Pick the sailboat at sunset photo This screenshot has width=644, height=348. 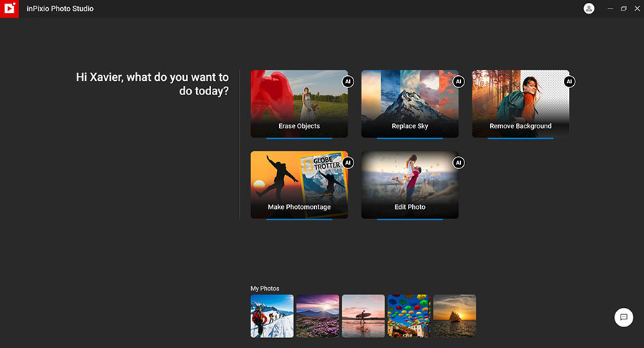coord(454,316)
